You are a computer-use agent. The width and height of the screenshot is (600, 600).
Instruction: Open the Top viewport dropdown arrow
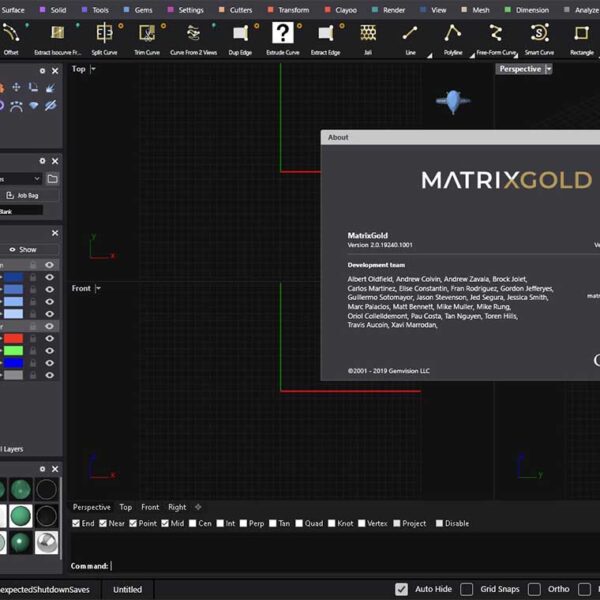pos(93,69)
